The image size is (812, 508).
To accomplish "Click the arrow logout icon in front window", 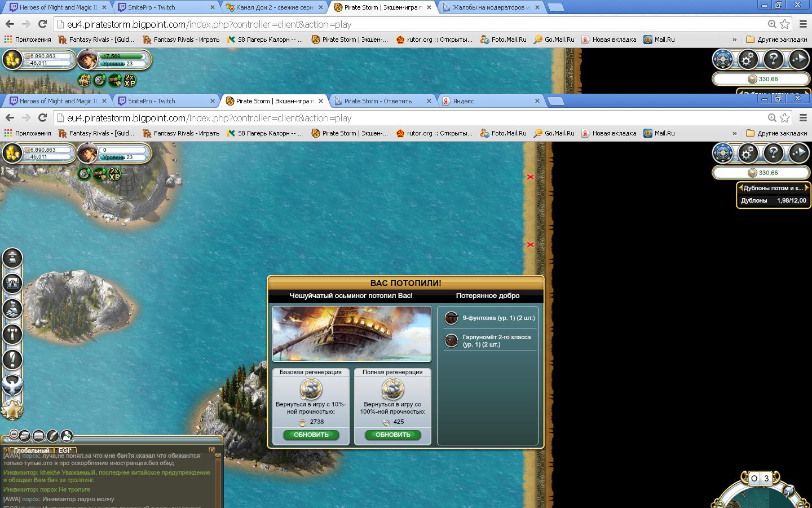I will coord(798,153).
